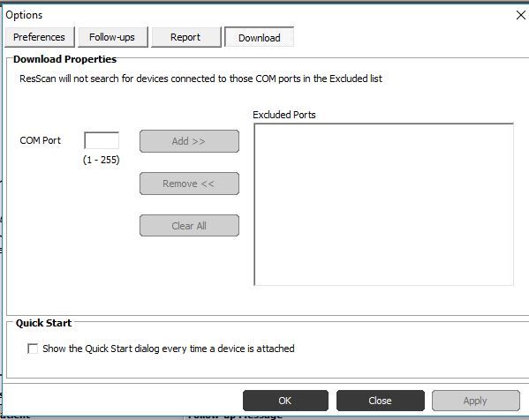Enable Show the Quick Start dialog checkbox
The image size is (529, 420).
[x=33, y=349]
